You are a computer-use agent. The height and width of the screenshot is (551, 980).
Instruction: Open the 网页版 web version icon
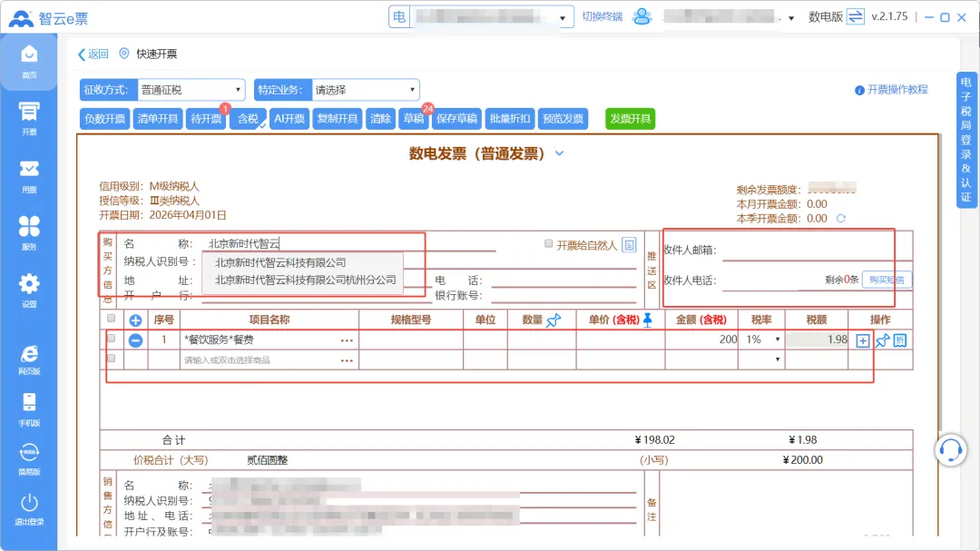point(29,359)
